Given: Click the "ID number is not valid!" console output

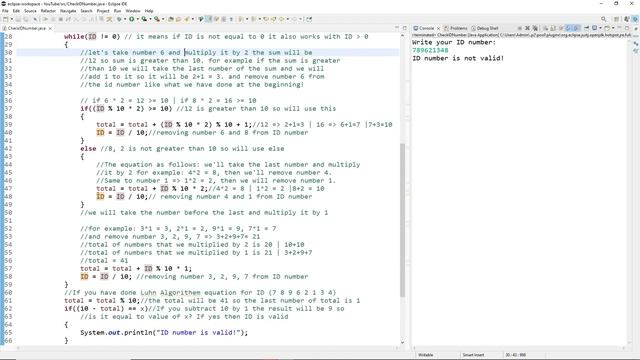Looking at the screenshot, I should click(x=458, y=58).
